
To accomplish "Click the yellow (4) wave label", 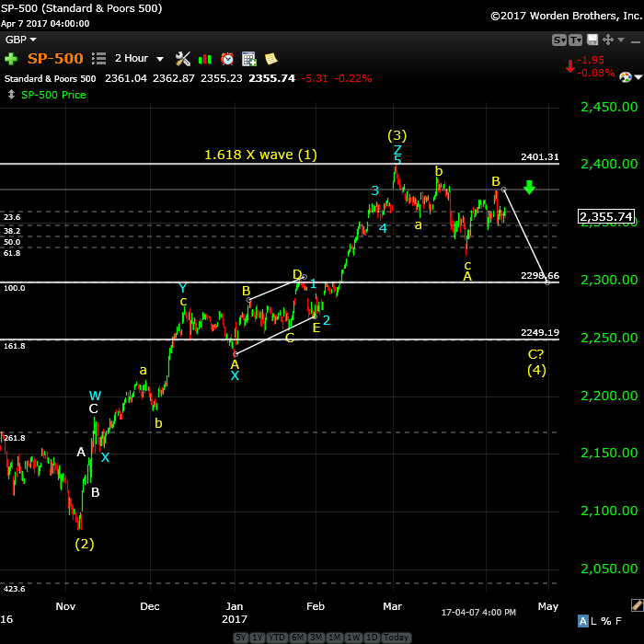I will pyautogui.click(x=536, y=370).
